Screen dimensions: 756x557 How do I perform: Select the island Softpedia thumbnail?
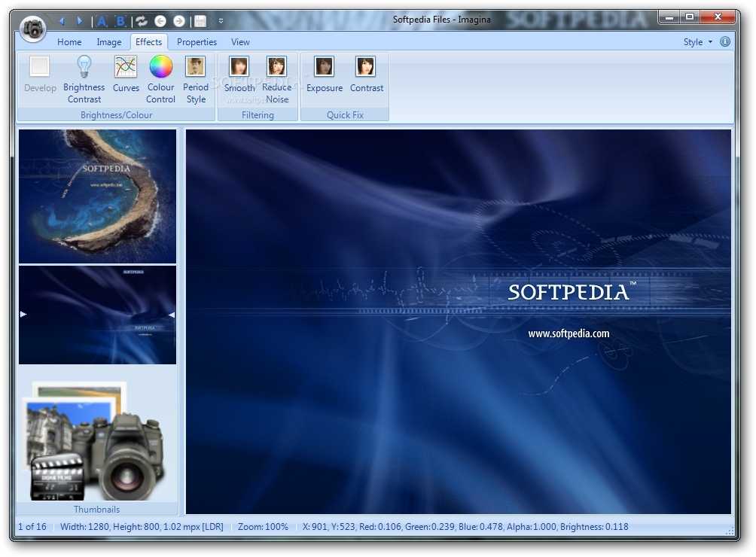(97, 196)
